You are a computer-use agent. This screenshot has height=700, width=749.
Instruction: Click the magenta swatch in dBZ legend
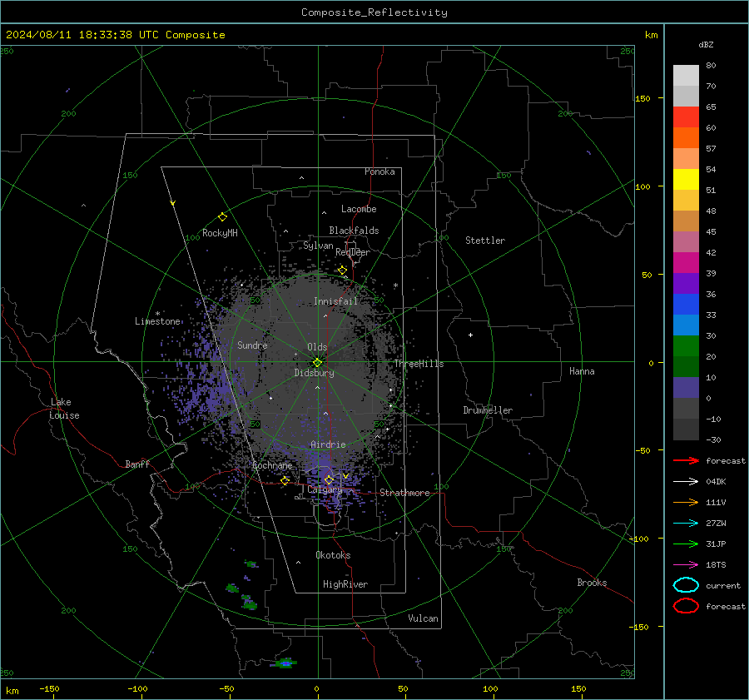tap(686, 262)
